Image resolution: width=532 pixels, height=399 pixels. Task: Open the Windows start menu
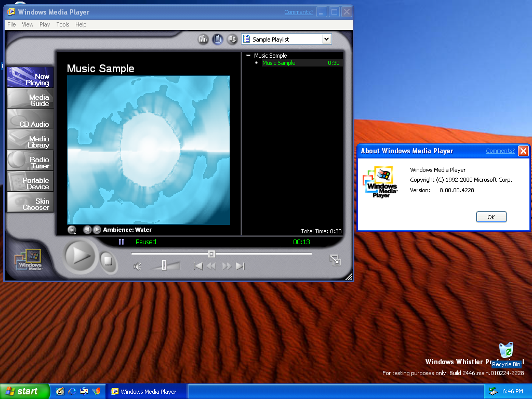[x=24, y=391]
